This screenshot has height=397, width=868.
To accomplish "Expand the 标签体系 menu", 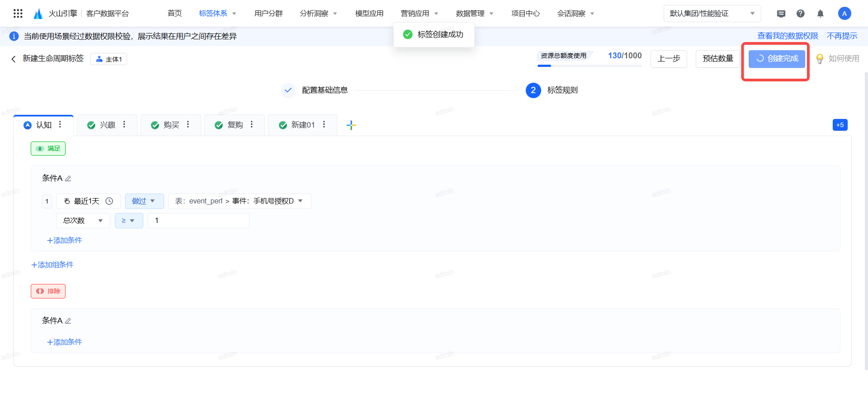I will point(217,14).
